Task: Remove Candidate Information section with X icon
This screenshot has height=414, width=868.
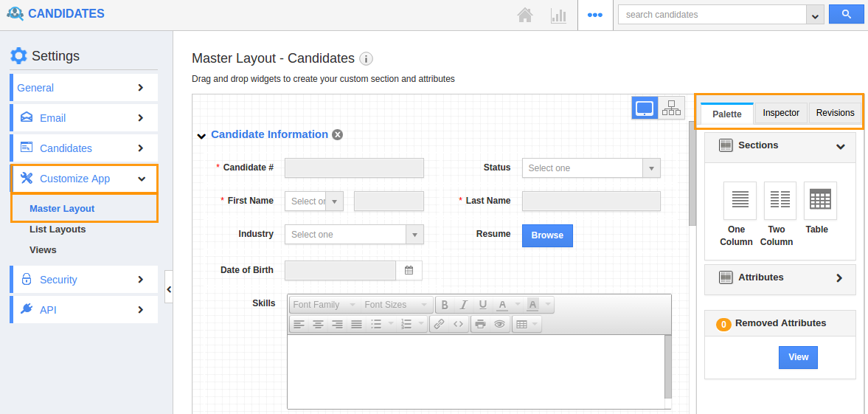Action: click(337, 135)
